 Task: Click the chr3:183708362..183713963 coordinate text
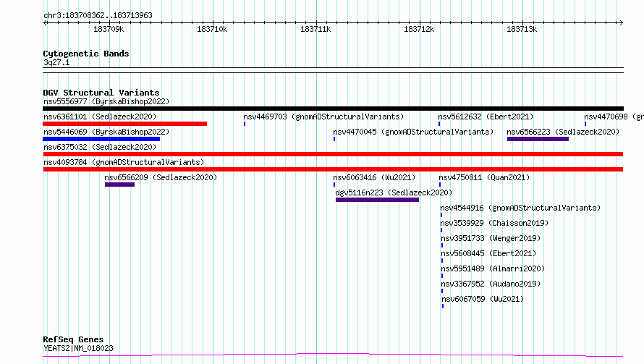click(x=98, y=15)
